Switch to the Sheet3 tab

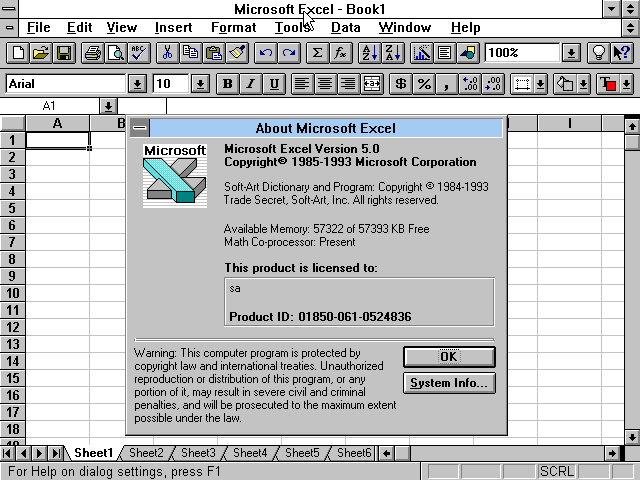pos(198,453)
